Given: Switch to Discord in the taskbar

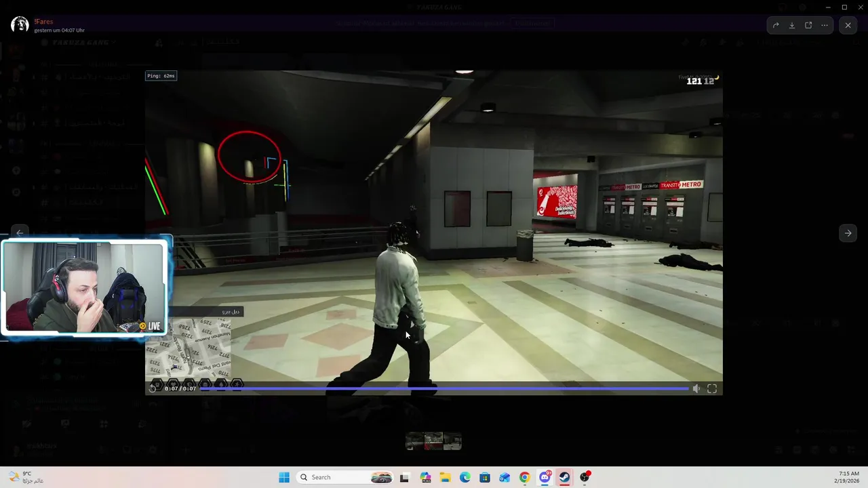Looking at the screenshot, I should tap(545, 477).
